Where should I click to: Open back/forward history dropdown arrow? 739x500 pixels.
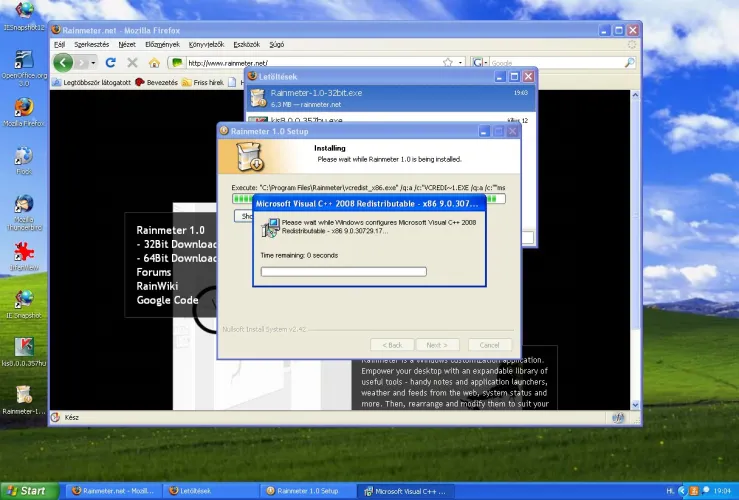pos(93,63)
